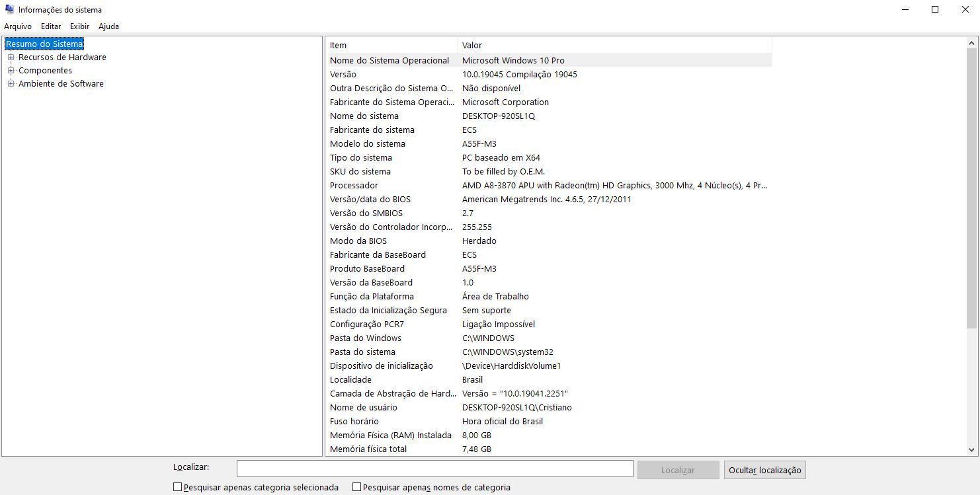Expand the Componentes node
Image resolution: width=980 pixels, height=495 pixels.
11,71
